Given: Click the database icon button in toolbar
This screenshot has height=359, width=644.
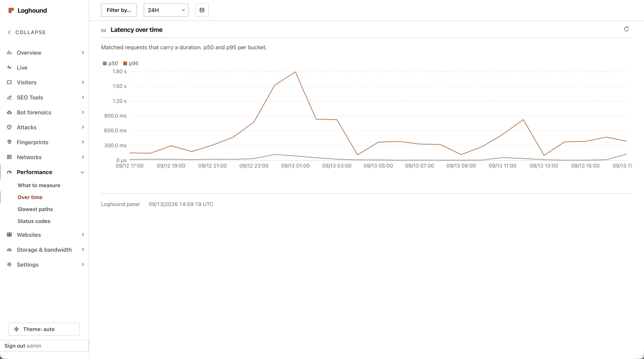Looking at the screenshot, I should [202, 10].
